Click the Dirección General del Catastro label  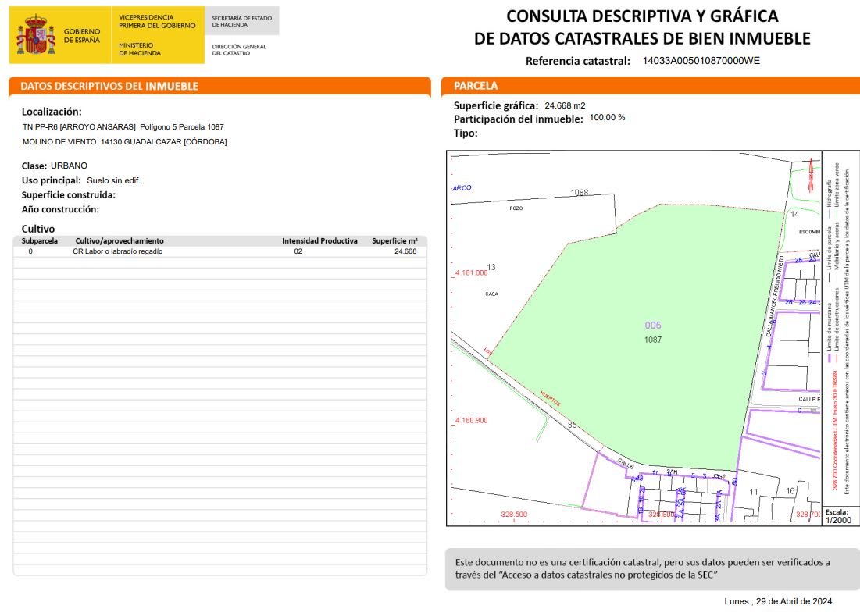tap(239, 50)
